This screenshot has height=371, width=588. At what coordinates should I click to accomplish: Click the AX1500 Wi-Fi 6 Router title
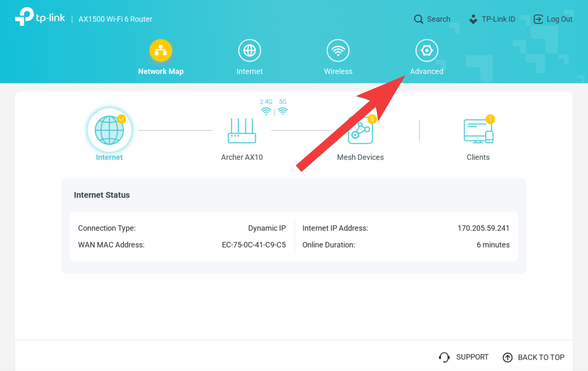point(116,19)
